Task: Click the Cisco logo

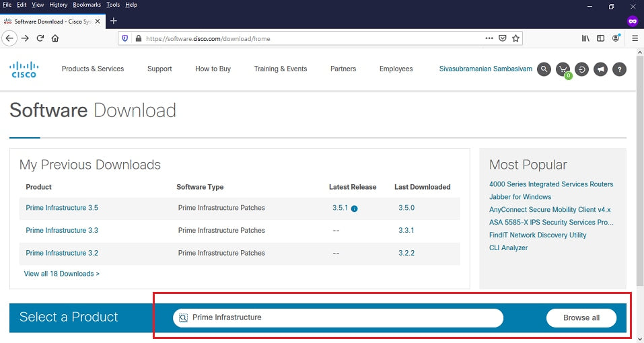Action: [24, 69]
